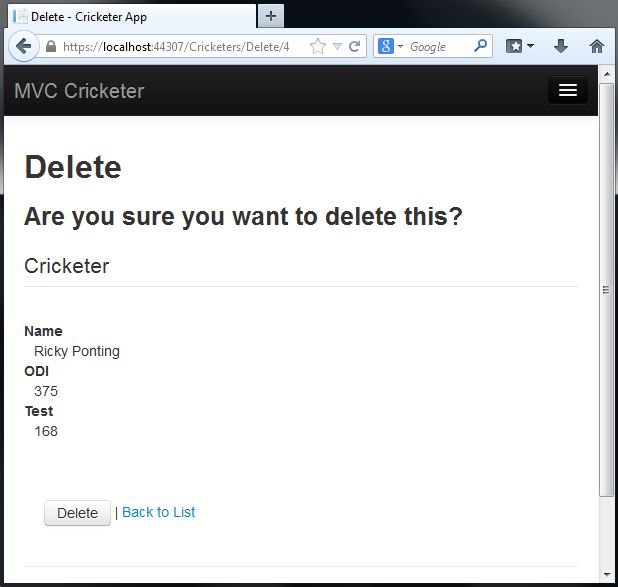The height and width of the screenshot is (587, 618).
Task: Click the scrollbar up arrow
Action: click(607, 74)
